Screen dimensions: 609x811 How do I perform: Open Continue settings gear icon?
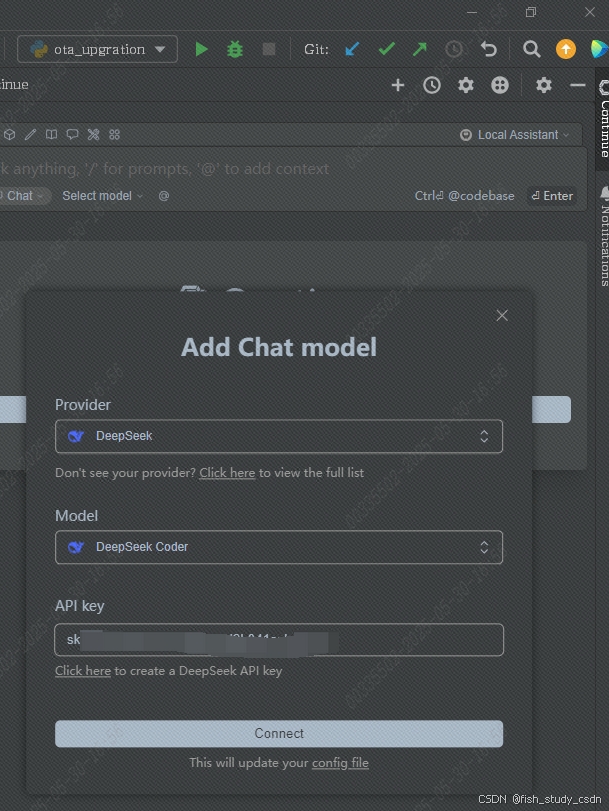click(466, 85)
